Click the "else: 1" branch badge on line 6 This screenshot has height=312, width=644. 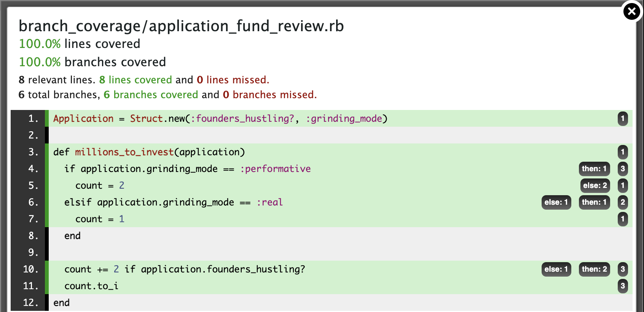(556, 202)
